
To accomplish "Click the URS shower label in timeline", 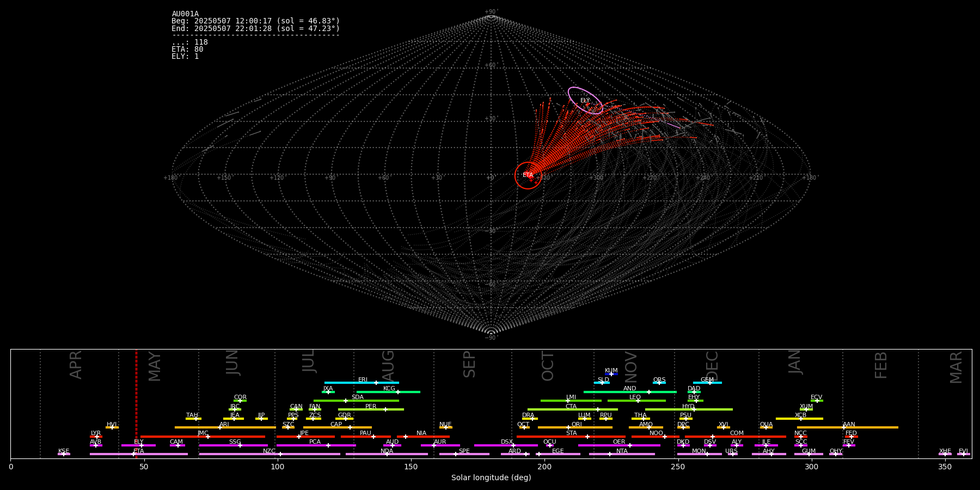I will point(731,451).
